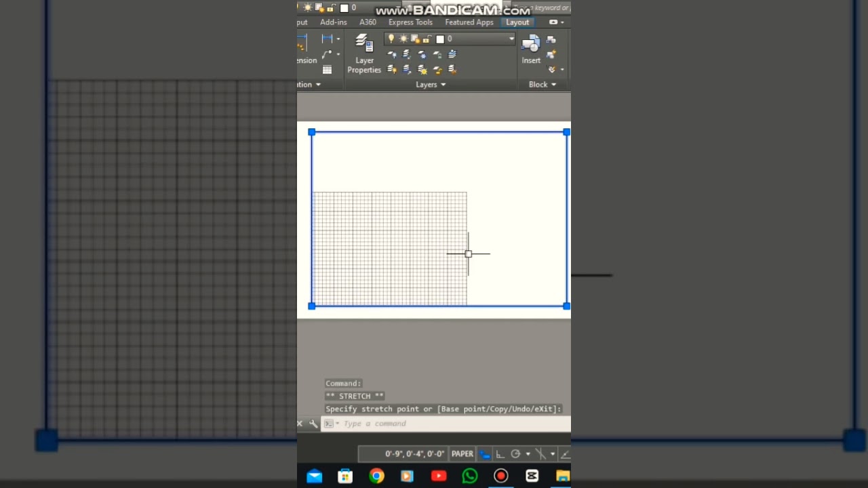
Task: Click the ribbon minimize toggle button
Action: pos(553,22)
